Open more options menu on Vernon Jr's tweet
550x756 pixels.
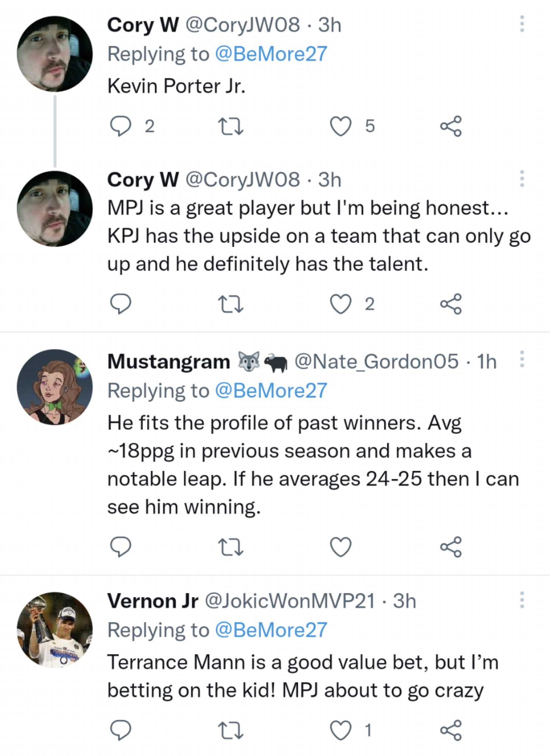522,600
